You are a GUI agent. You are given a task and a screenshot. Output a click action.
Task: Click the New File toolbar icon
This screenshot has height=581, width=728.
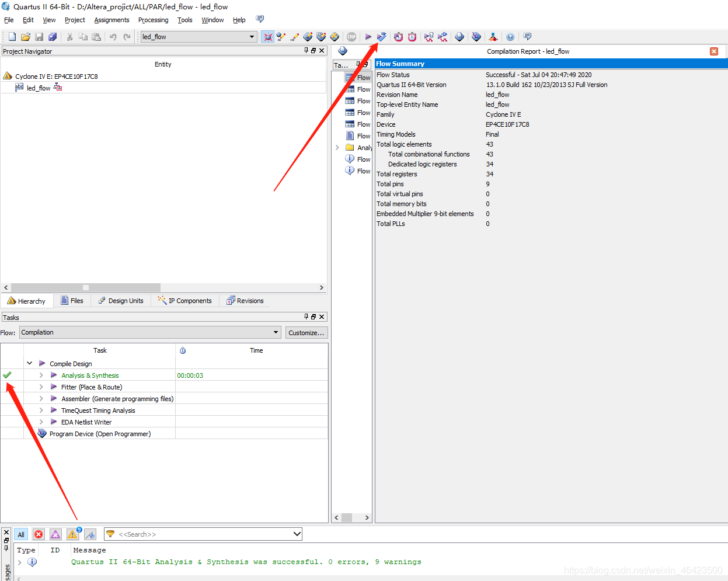[x=12, y=37]
